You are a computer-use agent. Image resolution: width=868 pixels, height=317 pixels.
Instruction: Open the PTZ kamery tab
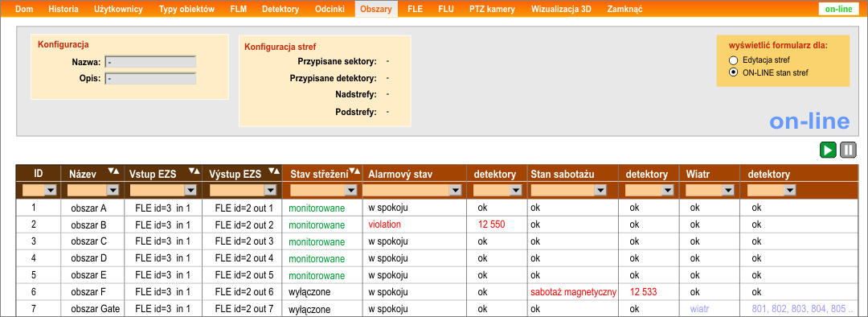492,9
